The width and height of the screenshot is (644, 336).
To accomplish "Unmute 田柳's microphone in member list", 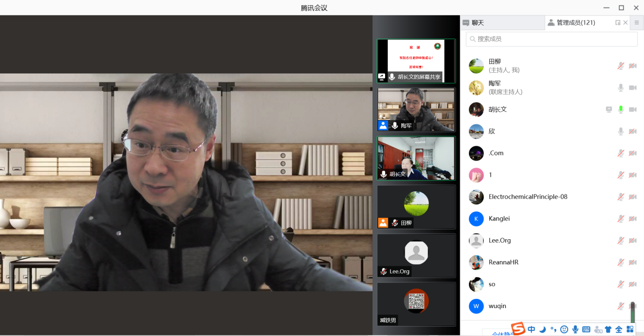I will click(x=621, y=66).
